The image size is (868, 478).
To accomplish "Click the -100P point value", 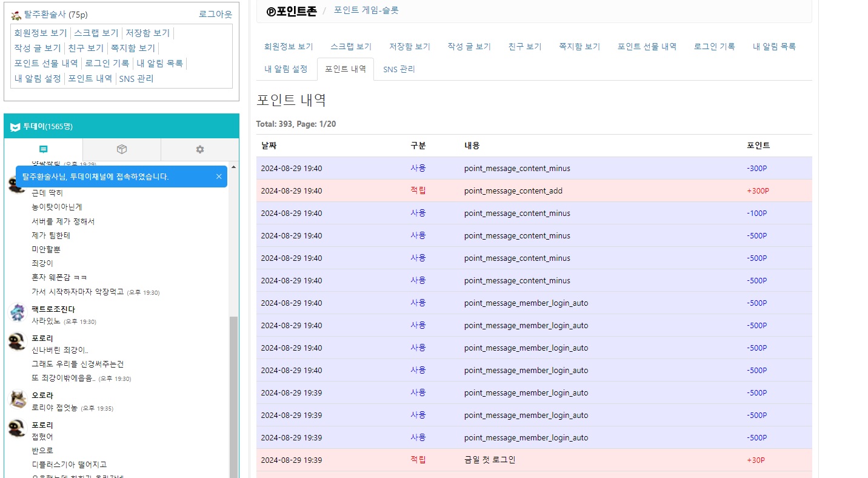I will pyautogui.click(x=757, y=214).
